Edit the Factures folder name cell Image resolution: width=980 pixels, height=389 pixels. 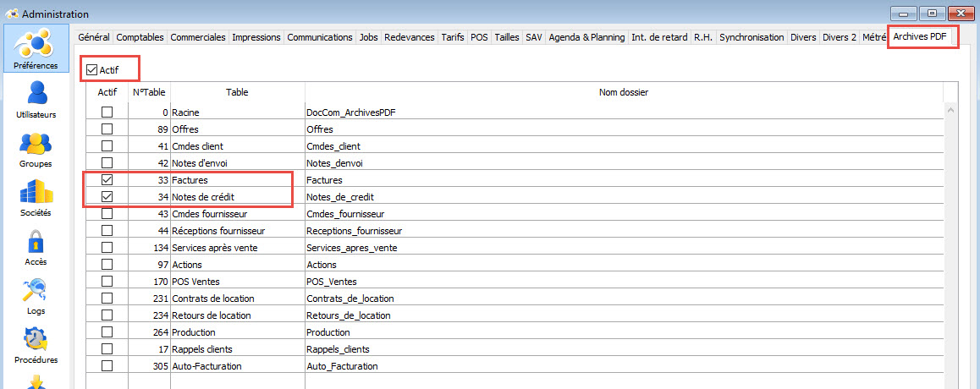(622, 180)
